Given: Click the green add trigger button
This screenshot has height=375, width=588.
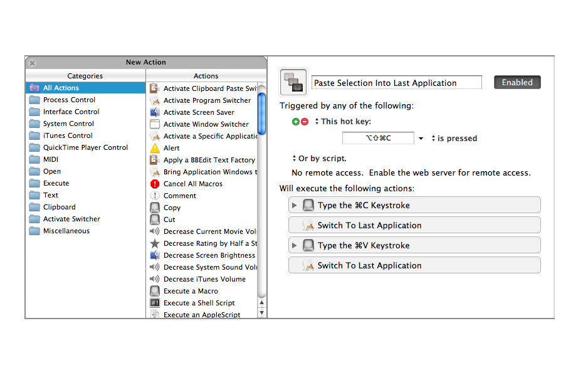Looking at the screenshot, I should click(x=296, y=122).
